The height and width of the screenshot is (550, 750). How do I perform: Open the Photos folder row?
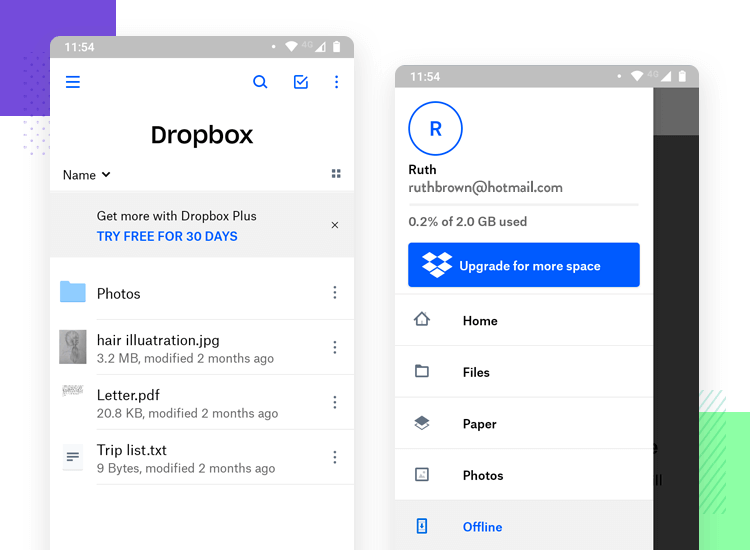point(202,292)
